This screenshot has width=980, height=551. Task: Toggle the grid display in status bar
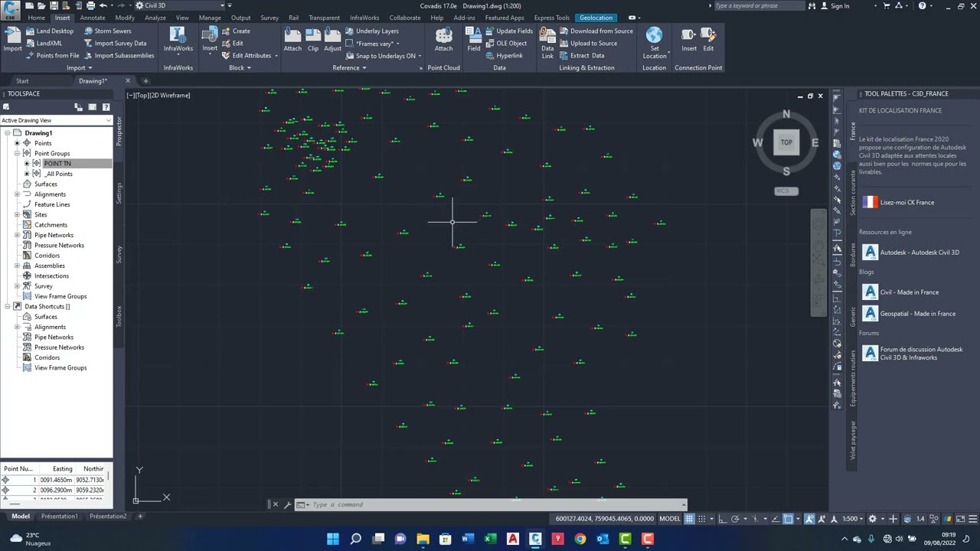click(x=690, y=519)
